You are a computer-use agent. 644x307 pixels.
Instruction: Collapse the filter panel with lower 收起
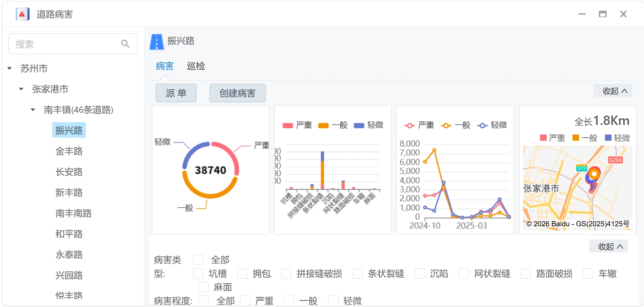point(608,246)
